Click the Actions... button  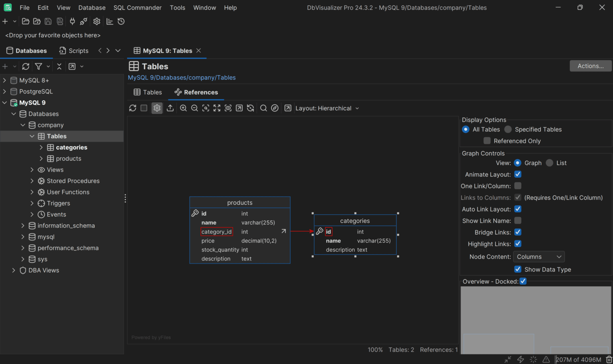[x=590, y=66]
